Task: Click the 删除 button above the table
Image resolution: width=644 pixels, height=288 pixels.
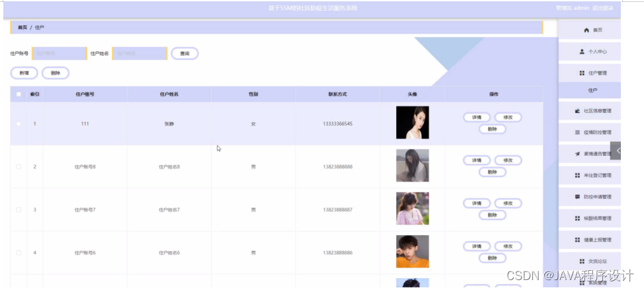Action: [x=56, y=73]
